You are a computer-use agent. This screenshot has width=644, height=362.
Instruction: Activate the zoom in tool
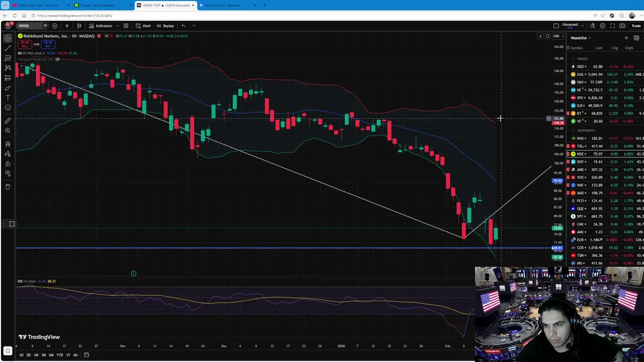(8, 131)
